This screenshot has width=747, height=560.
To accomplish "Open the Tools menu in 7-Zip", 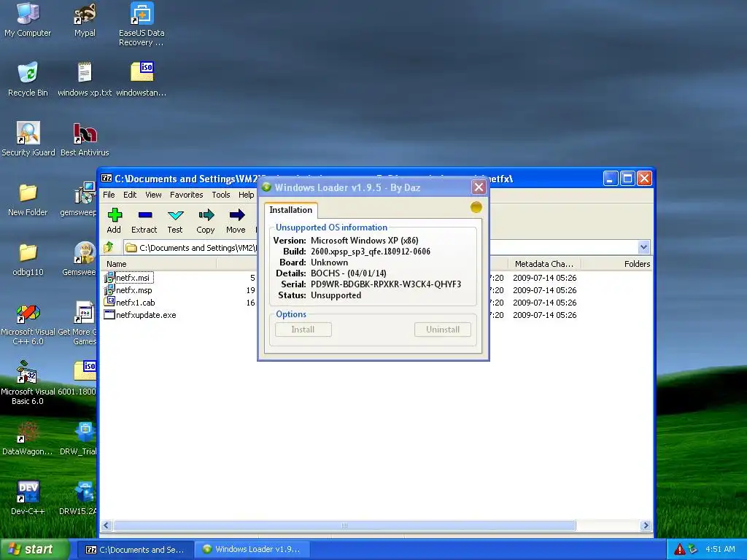I will coord(221,195).
